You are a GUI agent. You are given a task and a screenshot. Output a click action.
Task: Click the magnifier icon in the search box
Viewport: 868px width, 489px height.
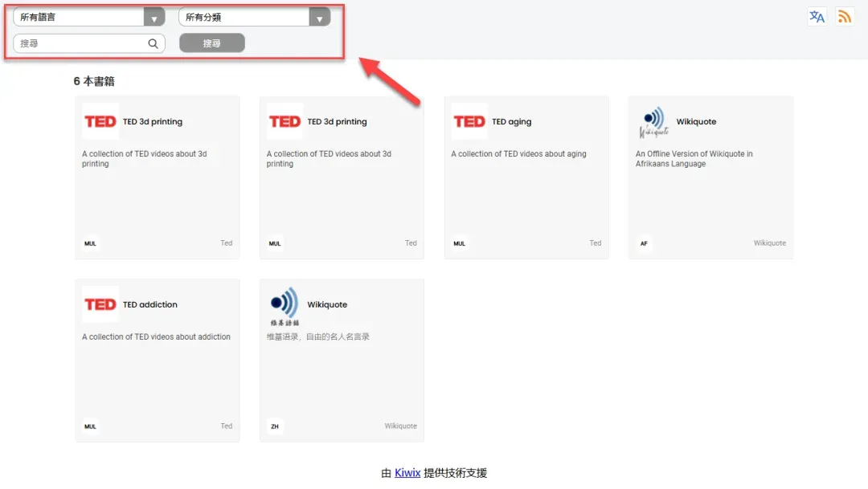(x=153, y=43)
